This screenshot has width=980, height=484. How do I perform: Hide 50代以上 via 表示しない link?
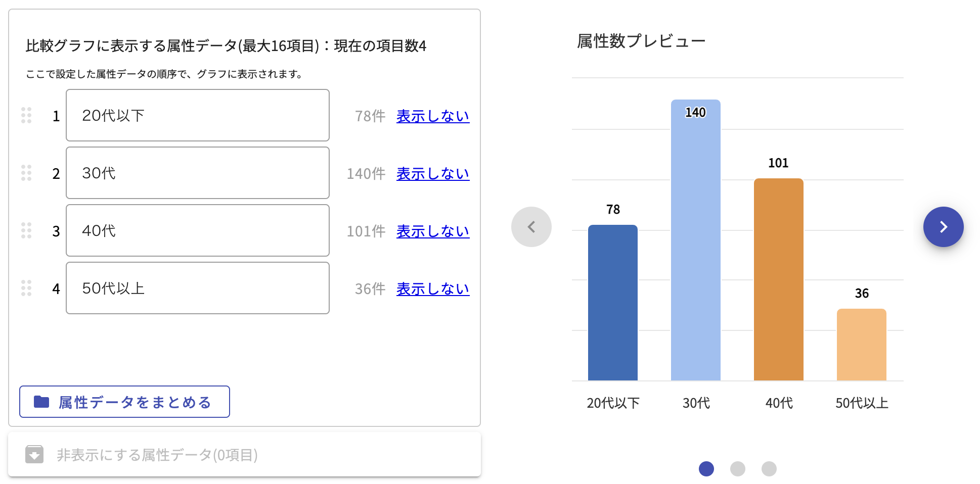click(x=432, y=289)
